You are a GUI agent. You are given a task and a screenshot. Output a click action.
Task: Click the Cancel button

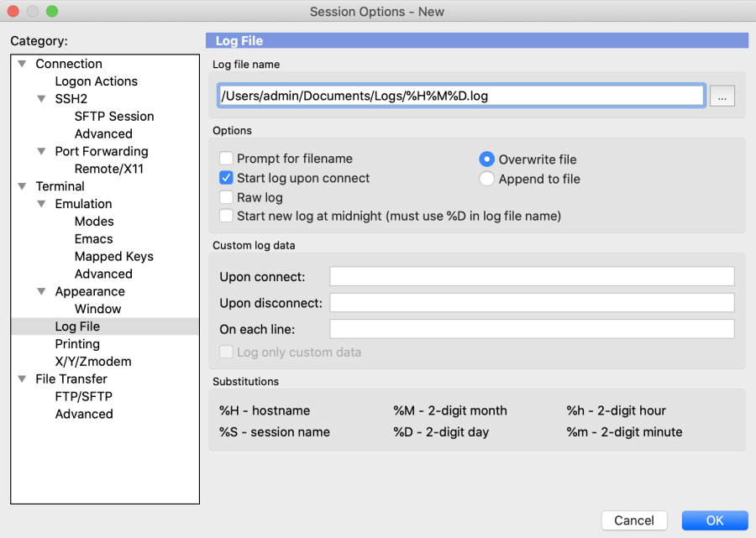tap(634, 520)
